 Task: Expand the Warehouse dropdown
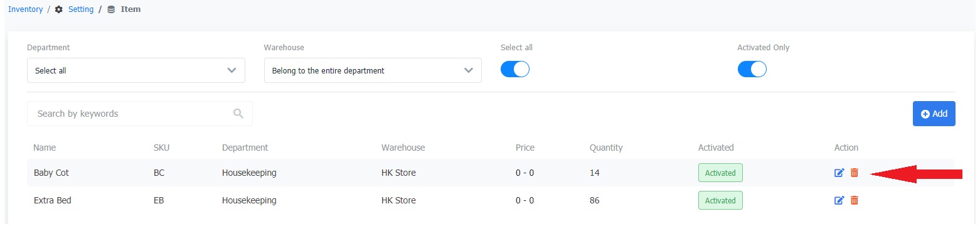(373, 70)
